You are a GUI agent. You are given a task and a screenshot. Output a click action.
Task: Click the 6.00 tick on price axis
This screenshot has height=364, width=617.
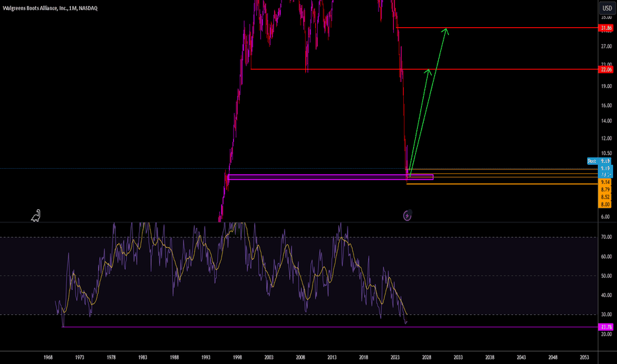(605, 217)
